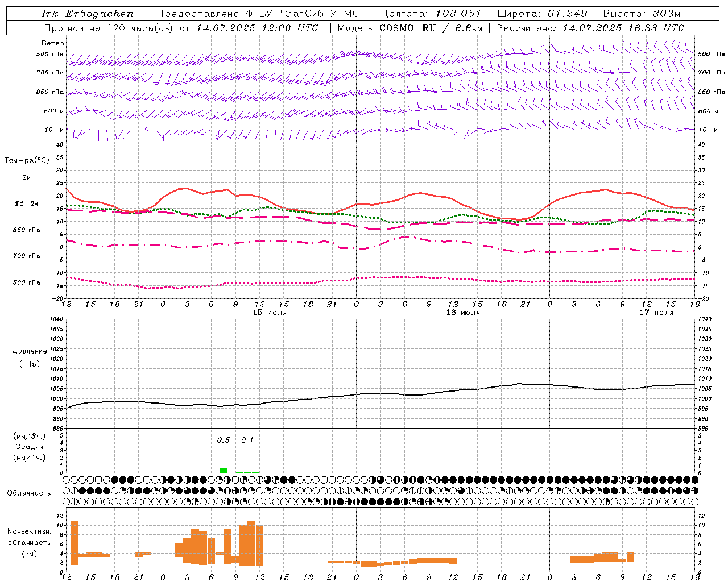Click the solid red '2м' legend line

(26, 184)
